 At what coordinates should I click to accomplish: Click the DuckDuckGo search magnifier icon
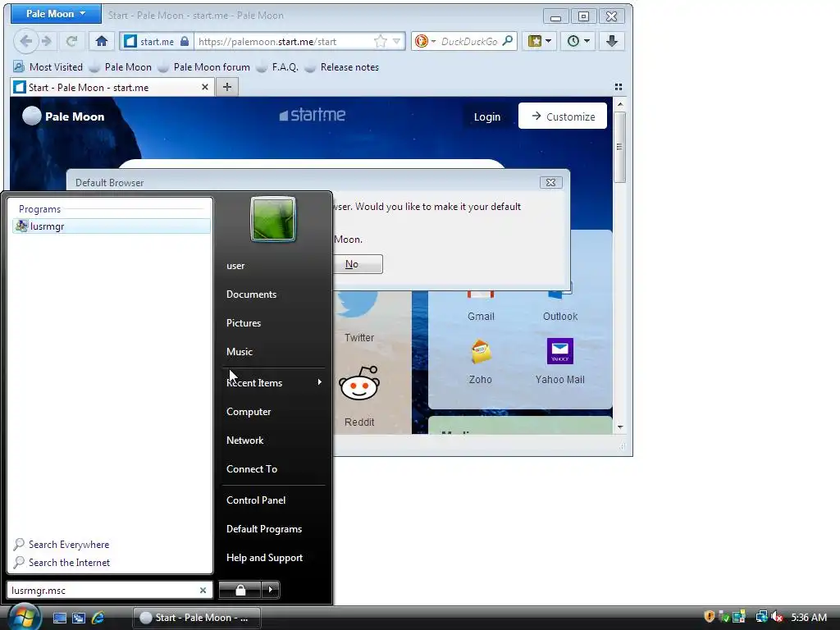(508, 41)
